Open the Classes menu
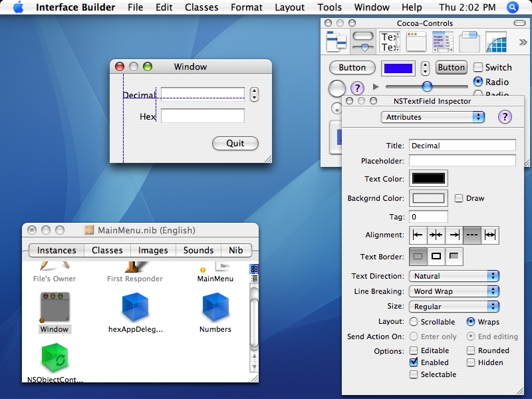 [x=201, y=7]
